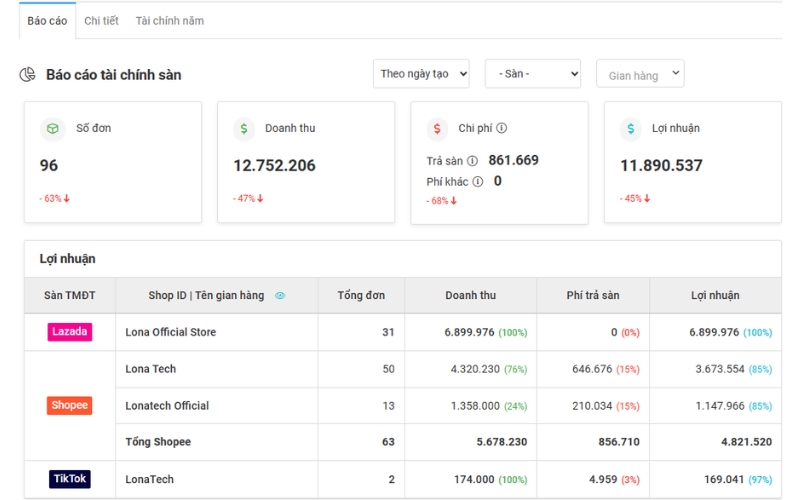Click the Doanh thu dollar icon
Image resolution: width=800 pixels, height=500 pixels.
[x=244, y=129]
